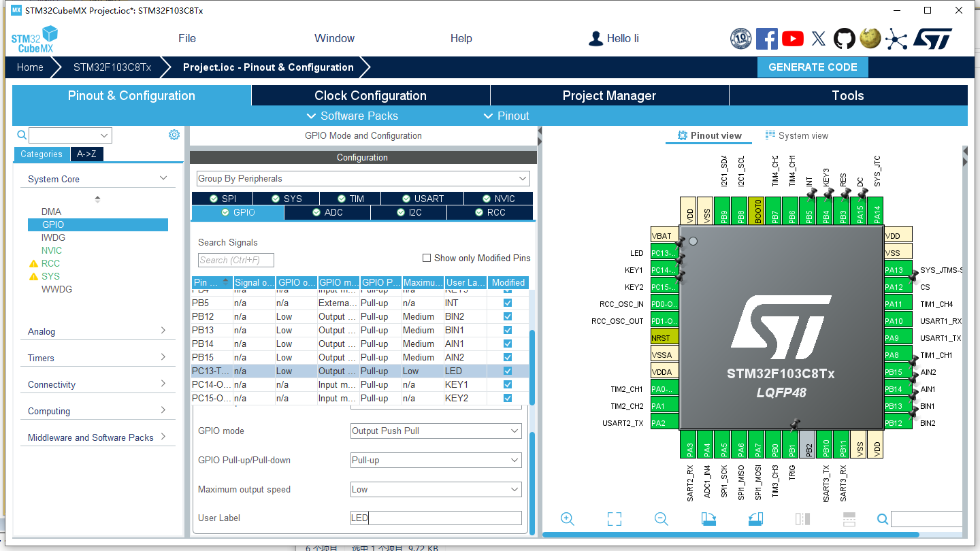Open the ST community network icon
The image size is (980, 551).
click(x=896, y=39)
